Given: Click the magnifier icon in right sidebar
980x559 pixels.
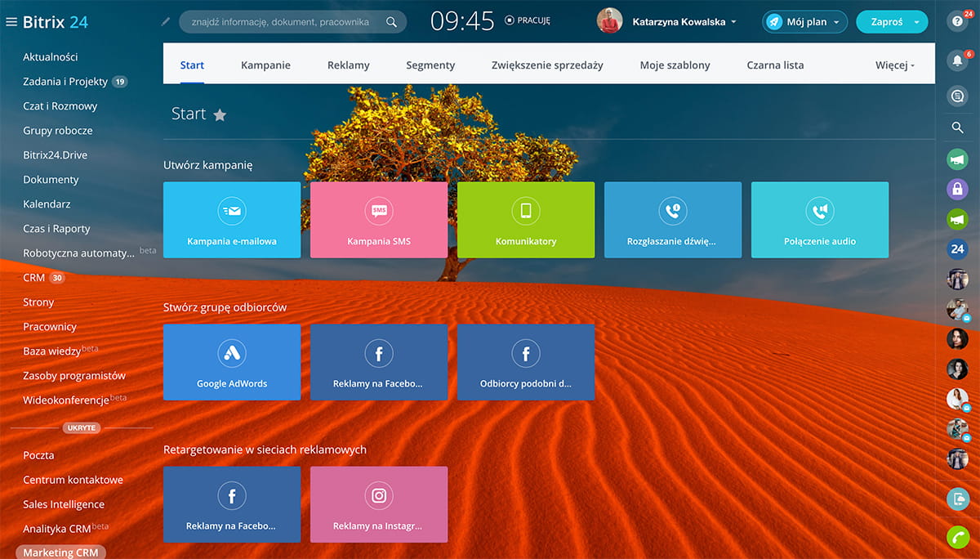Looking at the screenshot, I should coord(957,127).
